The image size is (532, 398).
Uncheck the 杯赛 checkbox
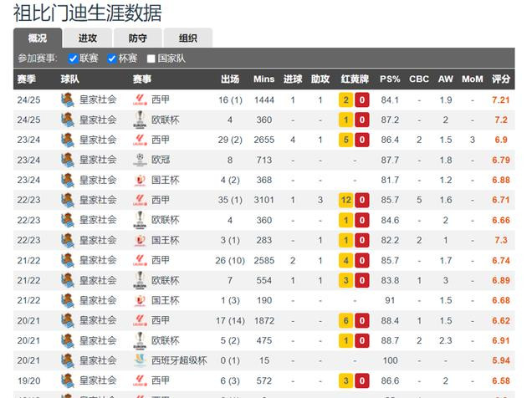112,59
